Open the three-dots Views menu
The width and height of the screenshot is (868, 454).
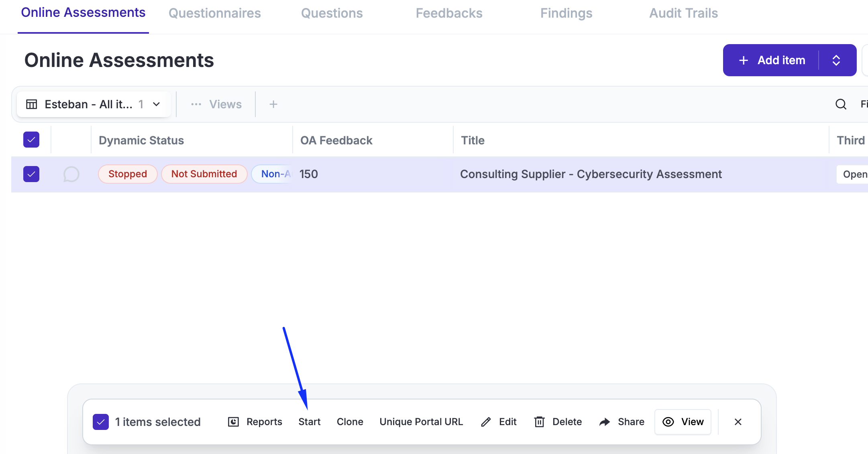pos(196,104)
